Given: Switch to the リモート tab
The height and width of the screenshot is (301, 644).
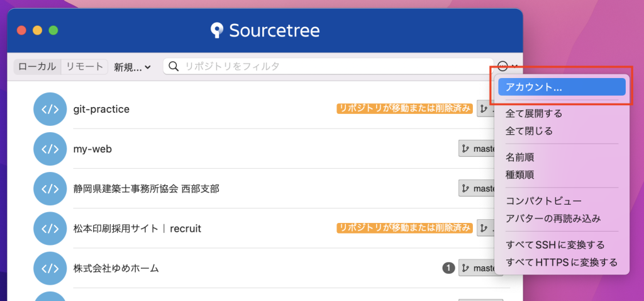Looking at the screenshot, I should coord(85,67).
